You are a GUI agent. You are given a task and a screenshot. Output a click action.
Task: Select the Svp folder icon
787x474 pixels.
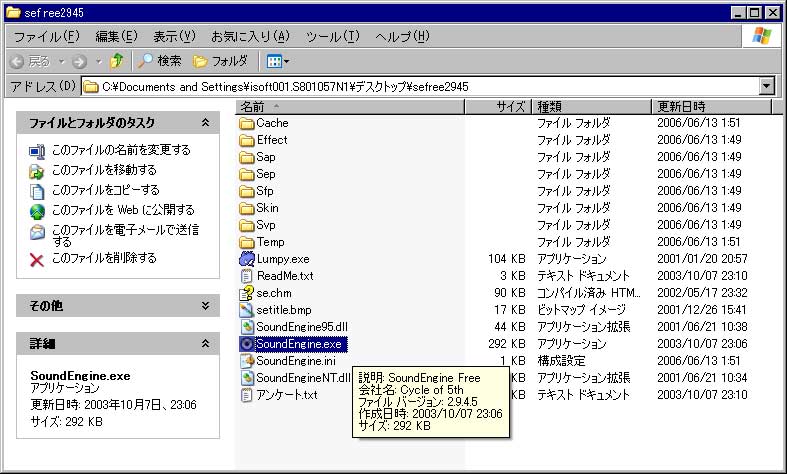[246, 225]
